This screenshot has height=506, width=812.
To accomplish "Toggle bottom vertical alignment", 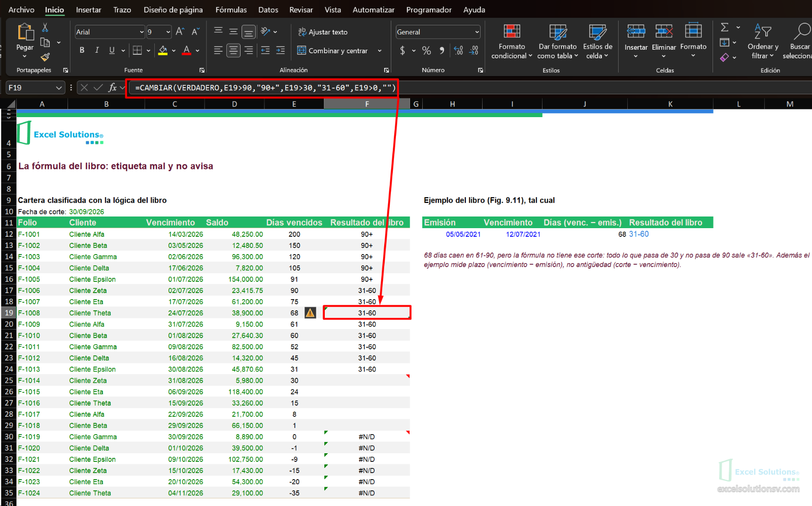I will click(249, 32).
